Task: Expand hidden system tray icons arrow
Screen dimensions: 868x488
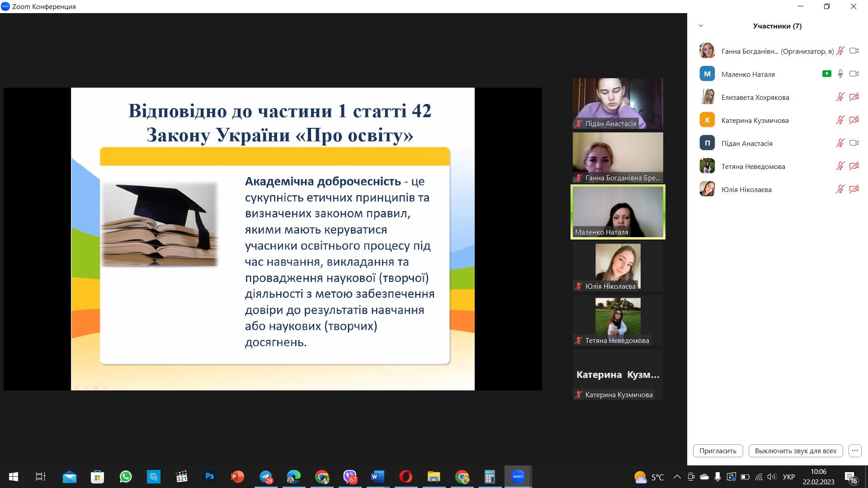Action: 677,477
